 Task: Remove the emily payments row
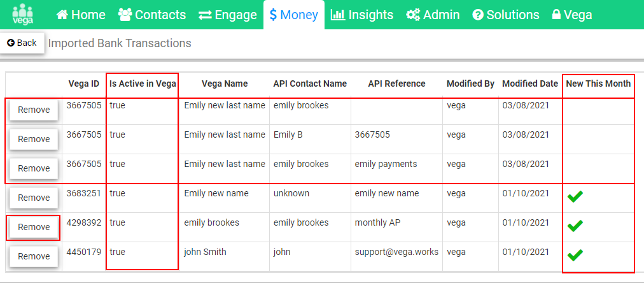pos(34,168)
